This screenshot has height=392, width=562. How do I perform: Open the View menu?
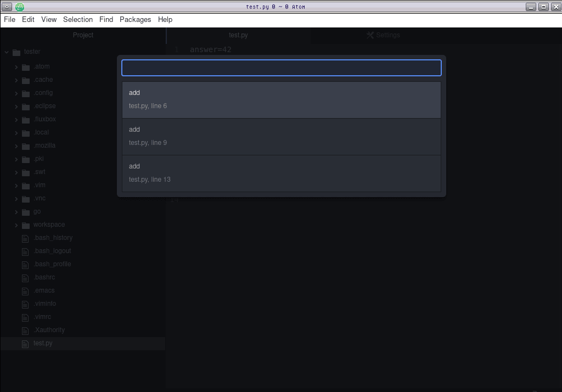pos(49,19)
